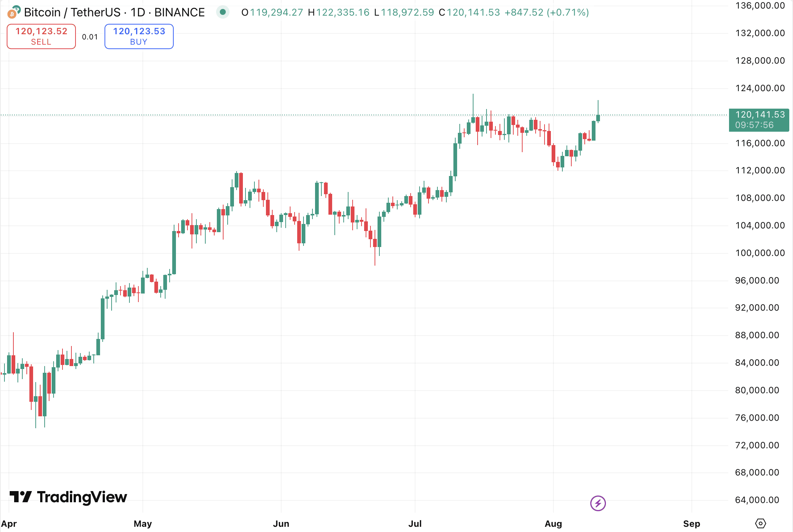The image size is (793, 532).
Task: Click the Aug label on time axis
Action: [x=553, y=524]
